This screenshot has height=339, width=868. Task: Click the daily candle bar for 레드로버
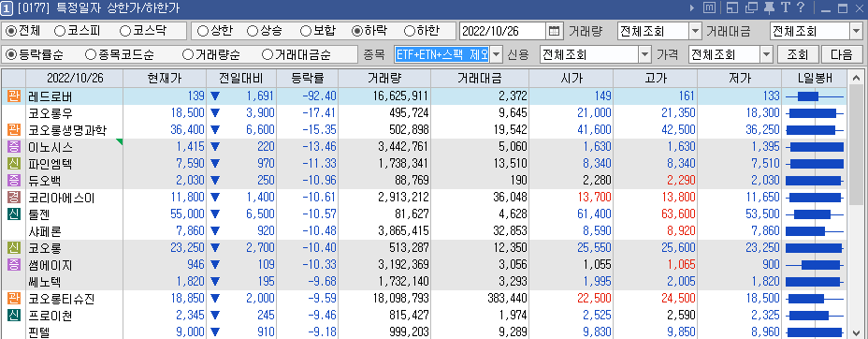pyautogui.click(x=815, y=96)
